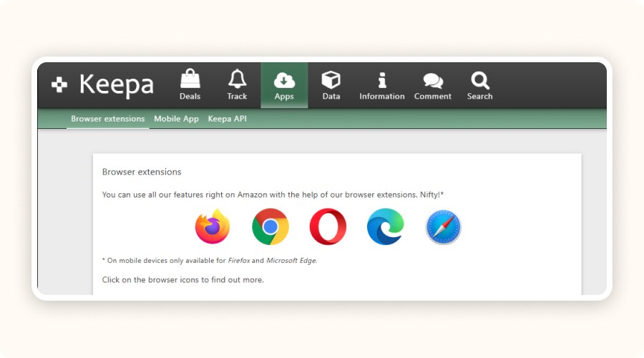
Task: Open the Safari browser extension icon
Action: click(x=443, y=227)
